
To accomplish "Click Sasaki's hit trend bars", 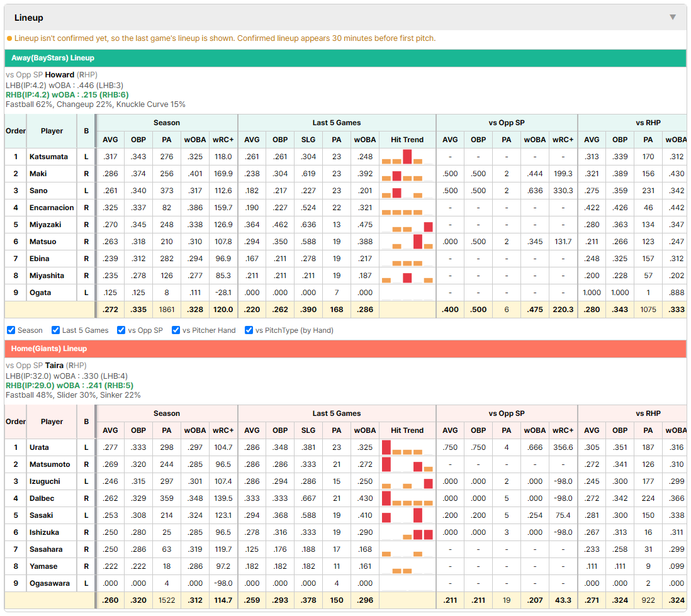I will (407, 515).
